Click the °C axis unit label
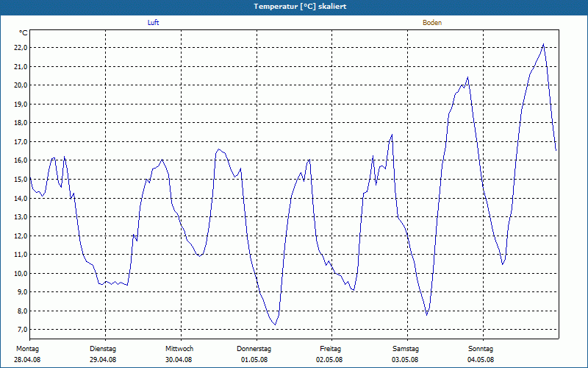Viewport: 588px width, 368px height. tap(24, 33)
